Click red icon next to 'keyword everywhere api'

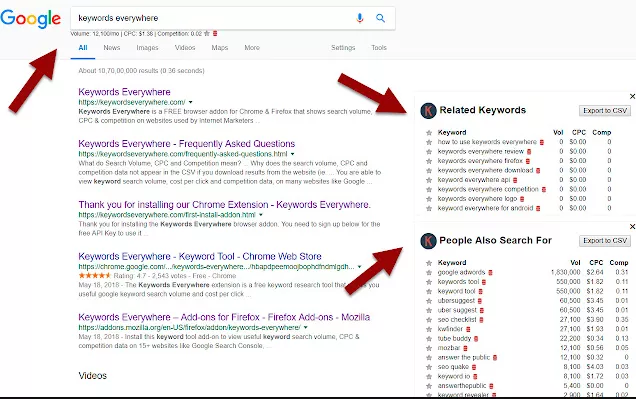coord(515,180)
